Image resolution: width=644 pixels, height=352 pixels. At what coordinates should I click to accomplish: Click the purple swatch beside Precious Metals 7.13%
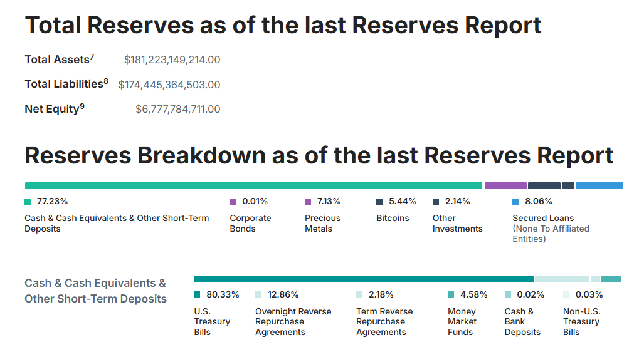308,202
